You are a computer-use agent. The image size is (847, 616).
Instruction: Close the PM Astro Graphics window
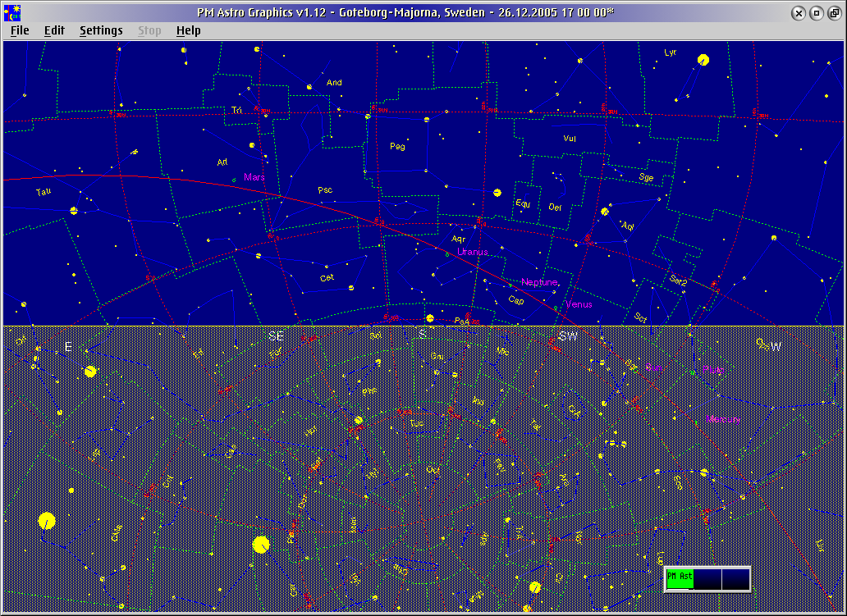point(799,13)
